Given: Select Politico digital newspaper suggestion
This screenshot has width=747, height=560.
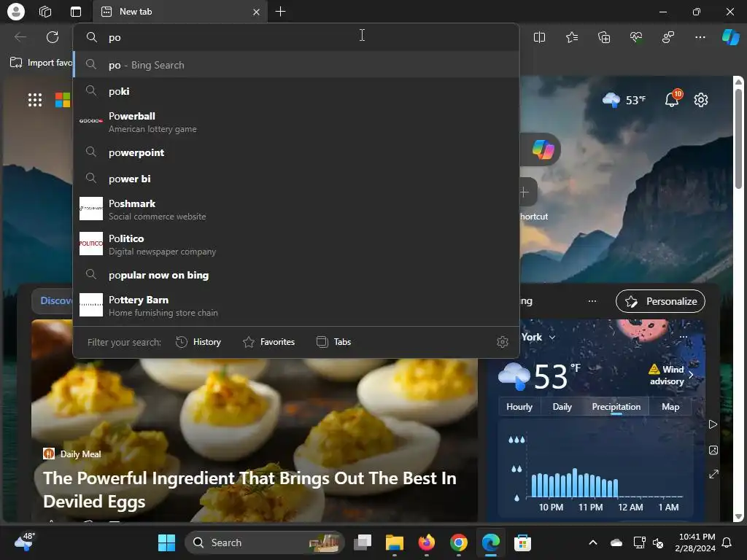Looking at the screenshot, I should [296, 244].
